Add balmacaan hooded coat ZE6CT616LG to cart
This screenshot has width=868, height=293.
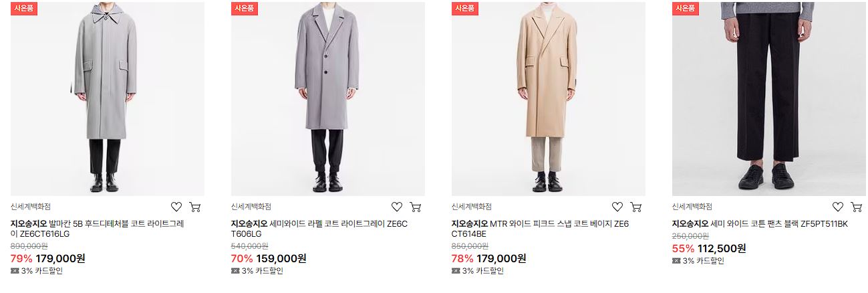point(195,207)
